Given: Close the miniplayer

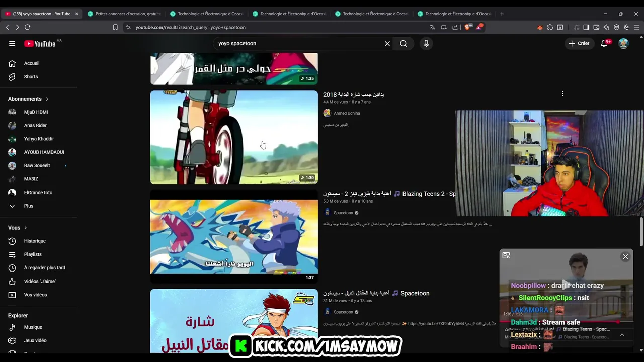Looking at the screenshot, I should click(x=625, y=257).
